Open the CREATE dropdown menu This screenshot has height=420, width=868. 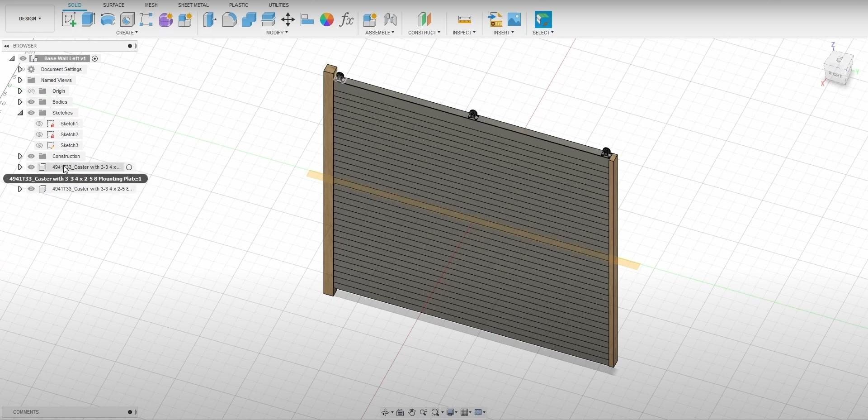pos(127,33)
